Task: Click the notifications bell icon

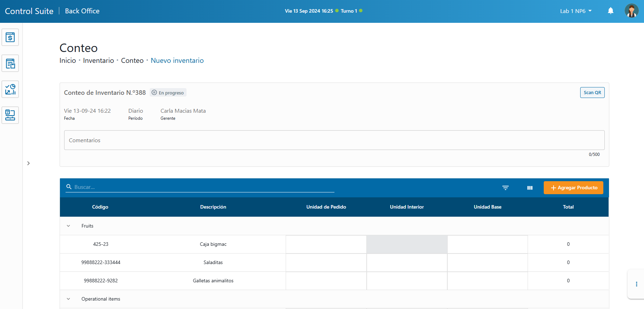Action: [x=610, y=11]
